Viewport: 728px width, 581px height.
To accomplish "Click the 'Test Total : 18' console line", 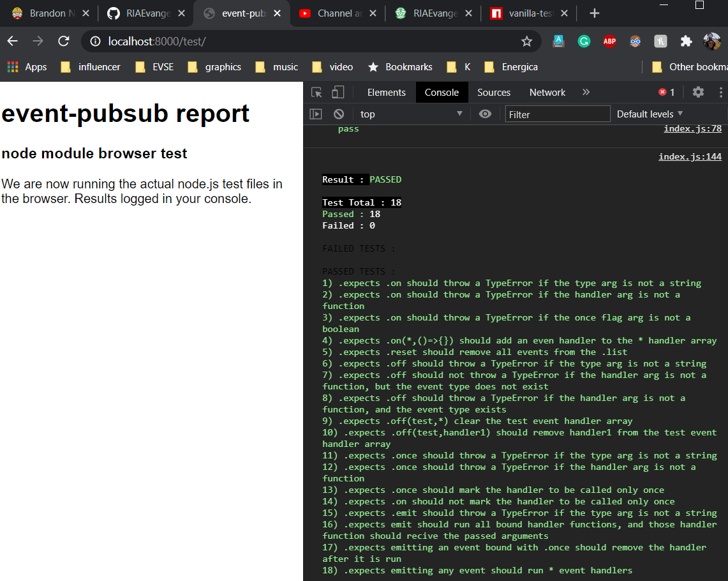I will click(362, 202).
